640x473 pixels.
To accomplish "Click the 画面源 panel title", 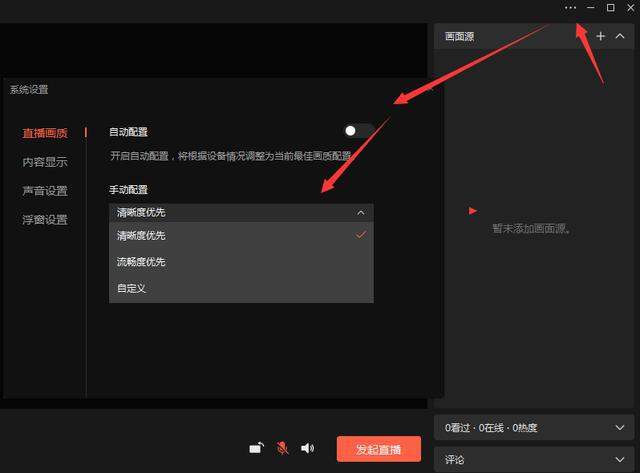I will click(460, 37).
